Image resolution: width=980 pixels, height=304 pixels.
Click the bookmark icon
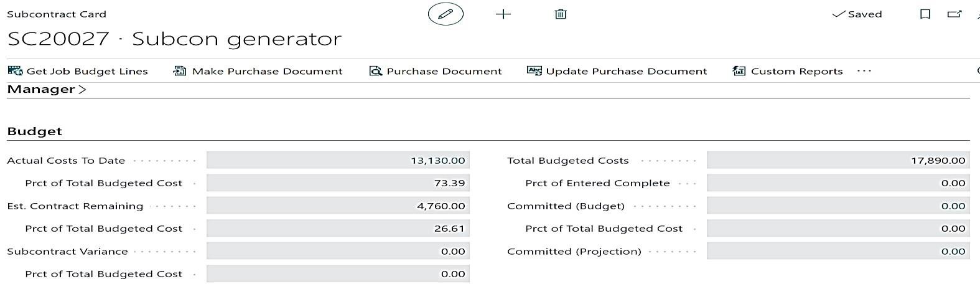tap(925, 14)
